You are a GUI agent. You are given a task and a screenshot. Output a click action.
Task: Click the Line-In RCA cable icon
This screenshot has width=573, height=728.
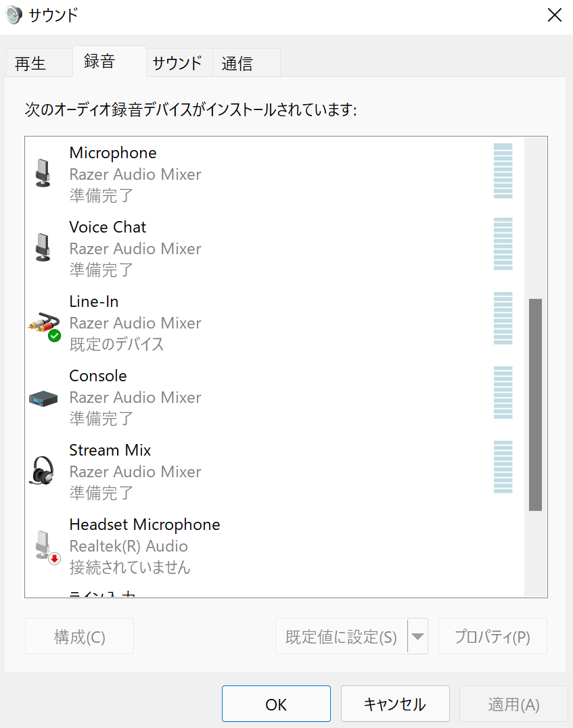[44, 325]
